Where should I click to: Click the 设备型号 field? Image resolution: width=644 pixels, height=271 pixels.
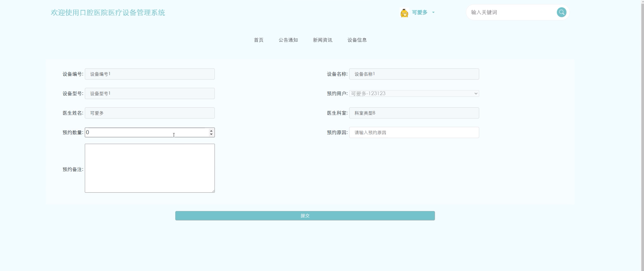150,94
